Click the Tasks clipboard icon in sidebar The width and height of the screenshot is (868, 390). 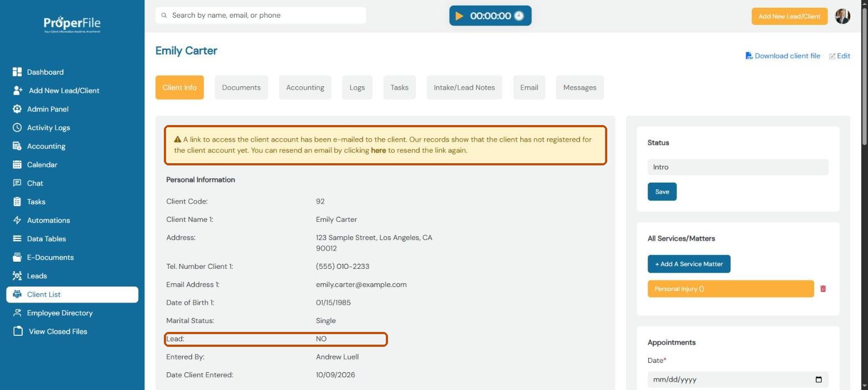point(17,201)
